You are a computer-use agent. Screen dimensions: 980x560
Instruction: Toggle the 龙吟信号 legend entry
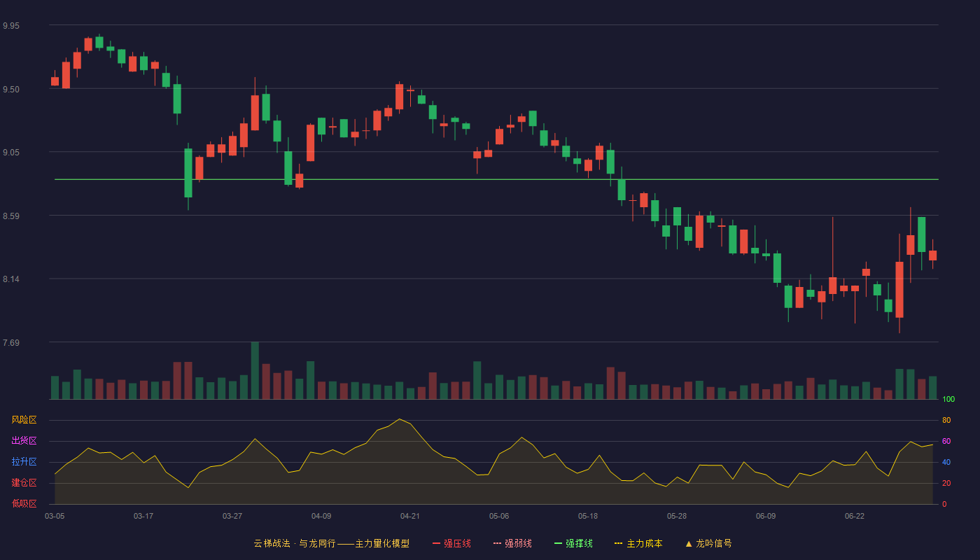coord(708,543)
